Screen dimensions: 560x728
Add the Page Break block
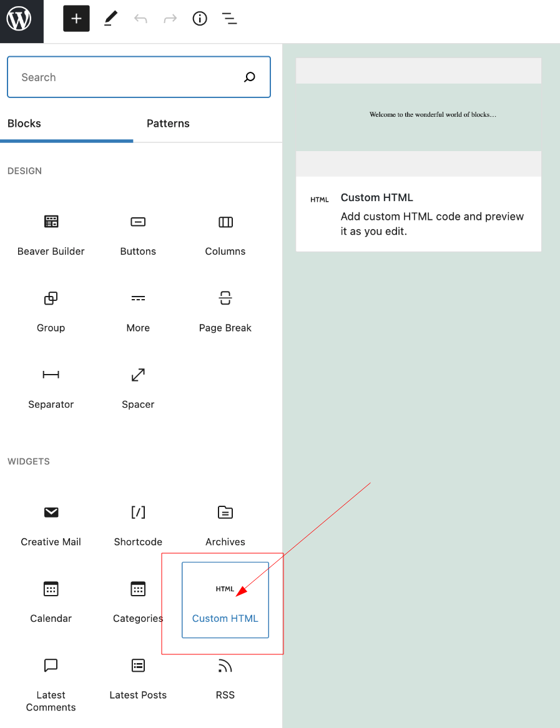pyautogui.click(x=225, y=310)
